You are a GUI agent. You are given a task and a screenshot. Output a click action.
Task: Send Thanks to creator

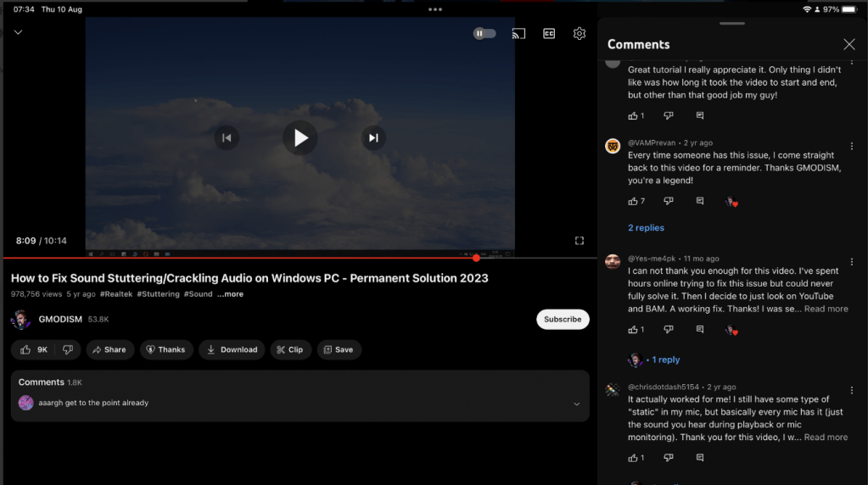tap(165, 349)
